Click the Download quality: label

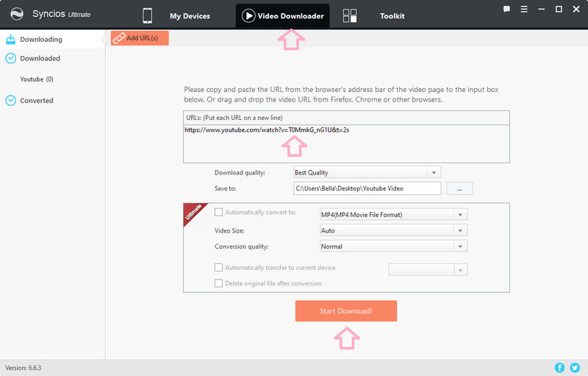click(x=240, y=173)
